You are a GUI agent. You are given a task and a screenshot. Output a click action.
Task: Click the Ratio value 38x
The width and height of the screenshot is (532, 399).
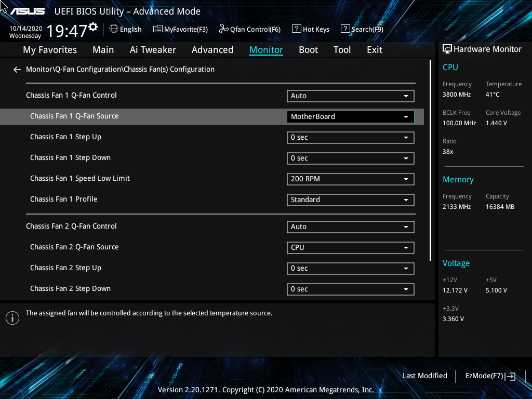[x=448, y=152]
